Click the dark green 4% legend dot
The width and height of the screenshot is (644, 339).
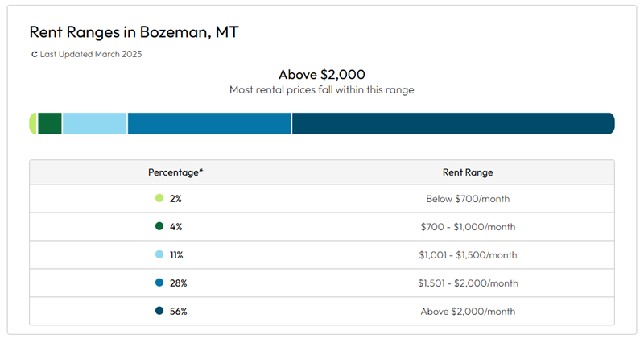coord(159,226)
